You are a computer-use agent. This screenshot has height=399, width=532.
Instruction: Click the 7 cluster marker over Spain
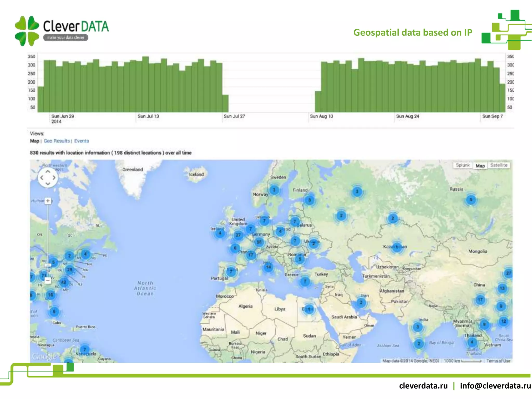click(x=231, y=271)
